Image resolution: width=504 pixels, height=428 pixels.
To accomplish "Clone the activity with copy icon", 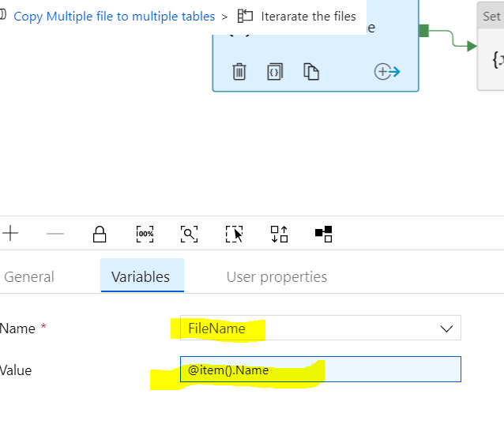I will pos(311,71).
